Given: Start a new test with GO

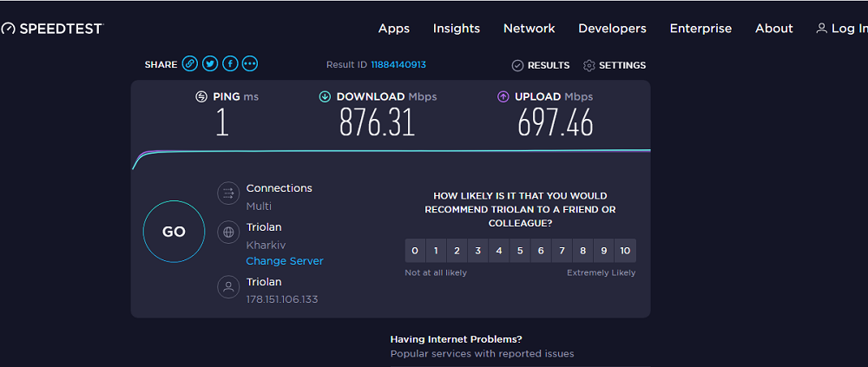Looking at the screenshot, I should 174,232.
